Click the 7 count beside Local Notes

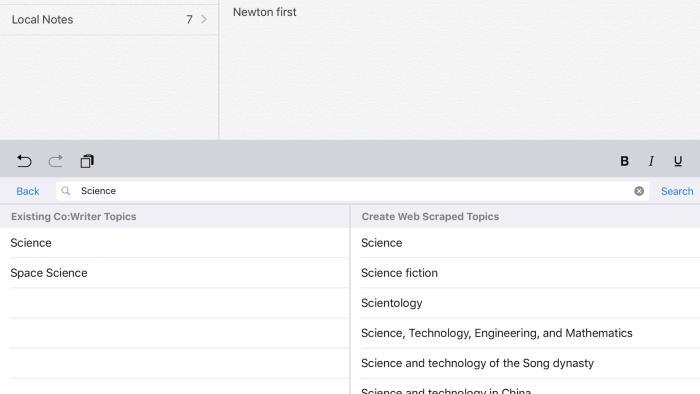click(189, 20)
